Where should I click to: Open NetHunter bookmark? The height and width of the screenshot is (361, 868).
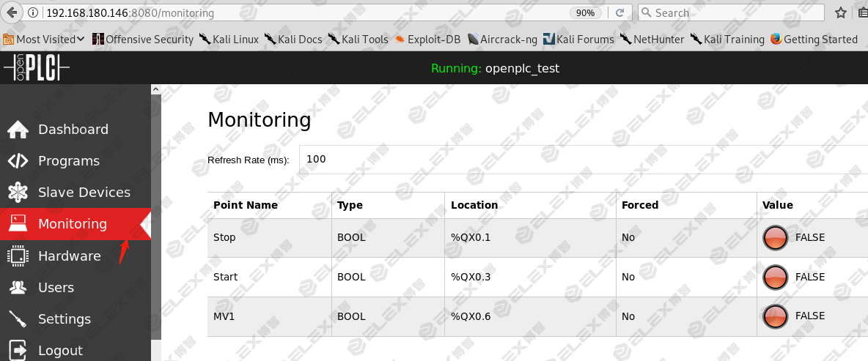[x=652, y=40]
